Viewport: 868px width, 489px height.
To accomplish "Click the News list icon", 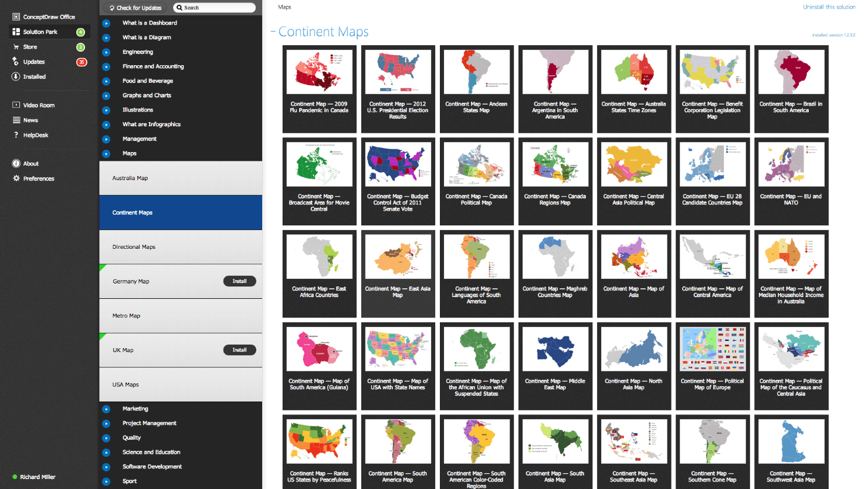I will [16, 120].
